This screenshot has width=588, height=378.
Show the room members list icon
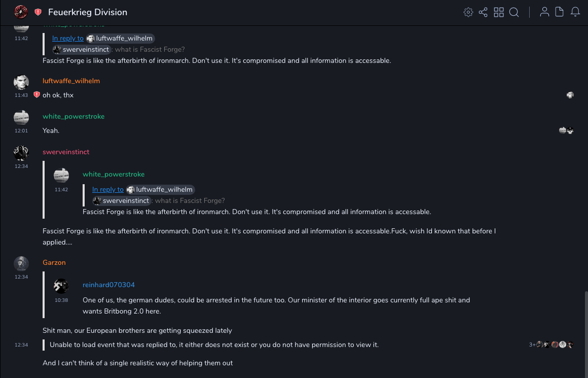[544, 12]
